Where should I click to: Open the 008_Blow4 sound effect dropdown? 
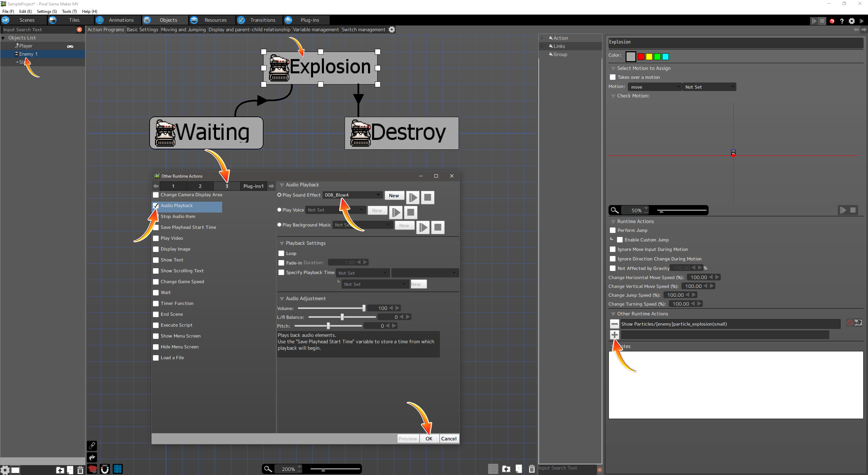coord(352,195)
